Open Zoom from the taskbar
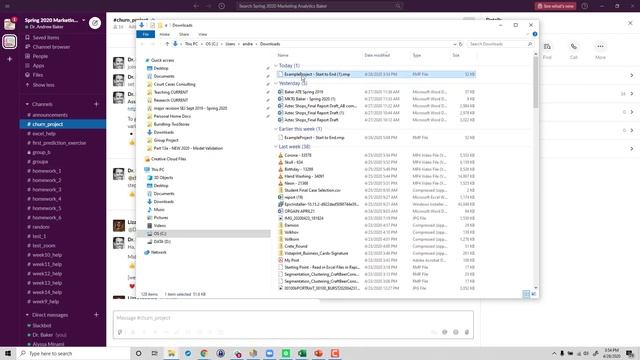Screen dimensions: 640x360 (x=269, y=353)
